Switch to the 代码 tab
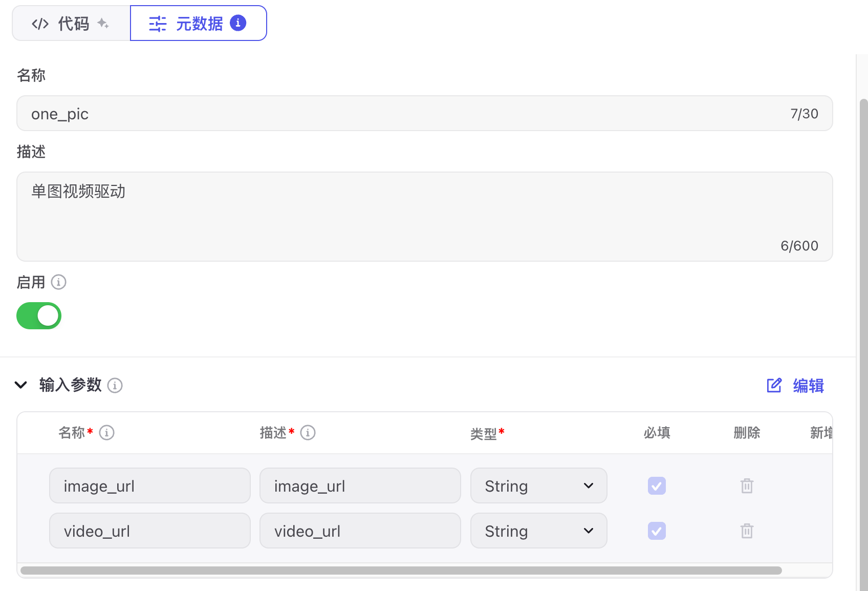Screen dimensions: 868x591 [x=71, y=24]
